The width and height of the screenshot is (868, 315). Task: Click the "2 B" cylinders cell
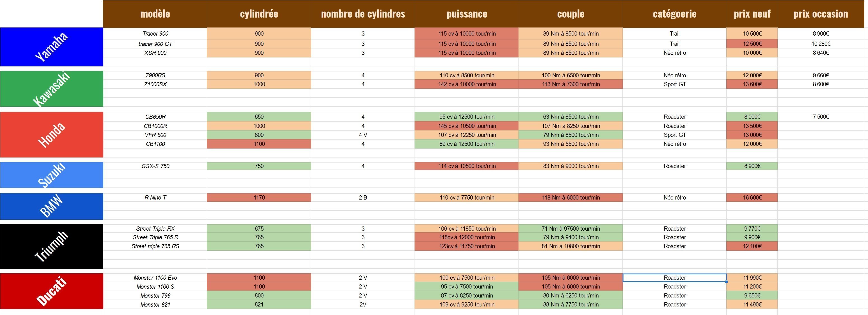click(363, 198)
